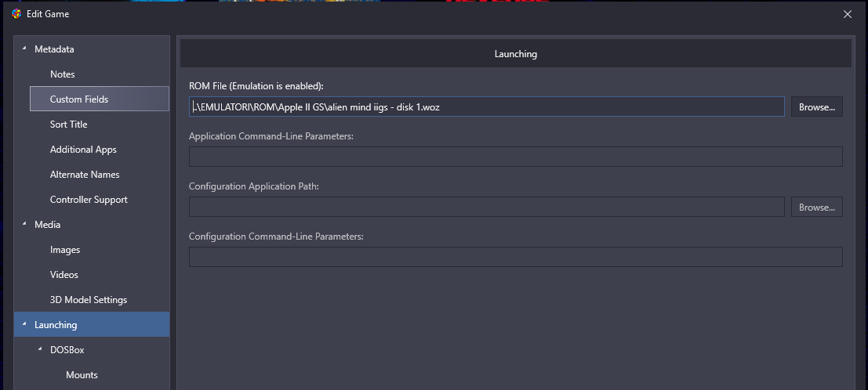Click the Configuration Application Path field
The width and height of the screenshot is (868, 390).
point(487,207)
